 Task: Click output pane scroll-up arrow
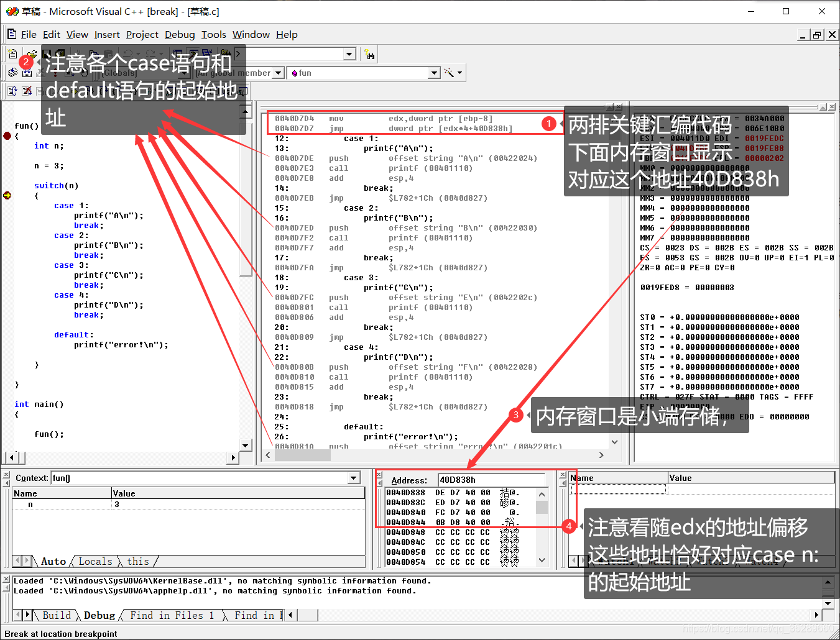828,582
